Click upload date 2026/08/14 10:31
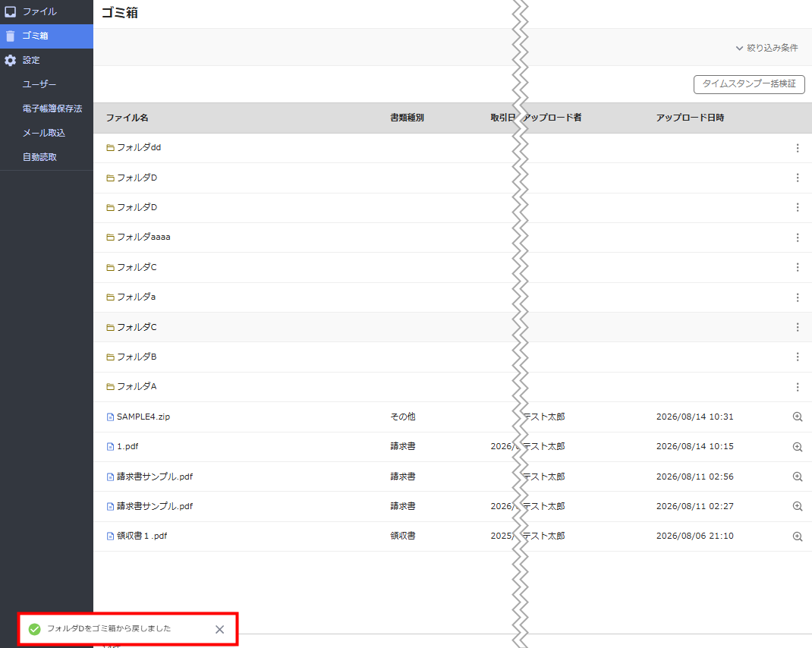 click(x=695, y=417)
